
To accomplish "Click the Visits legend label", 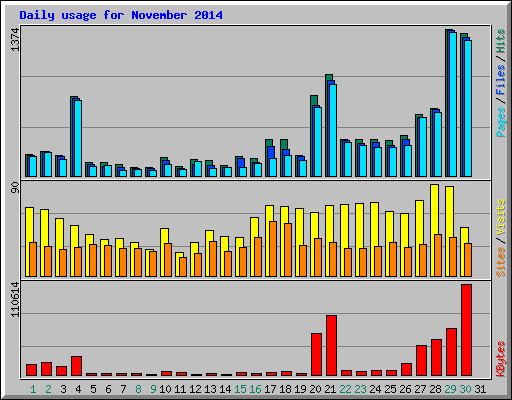I will pyautogui.click(x=500, y=218).
